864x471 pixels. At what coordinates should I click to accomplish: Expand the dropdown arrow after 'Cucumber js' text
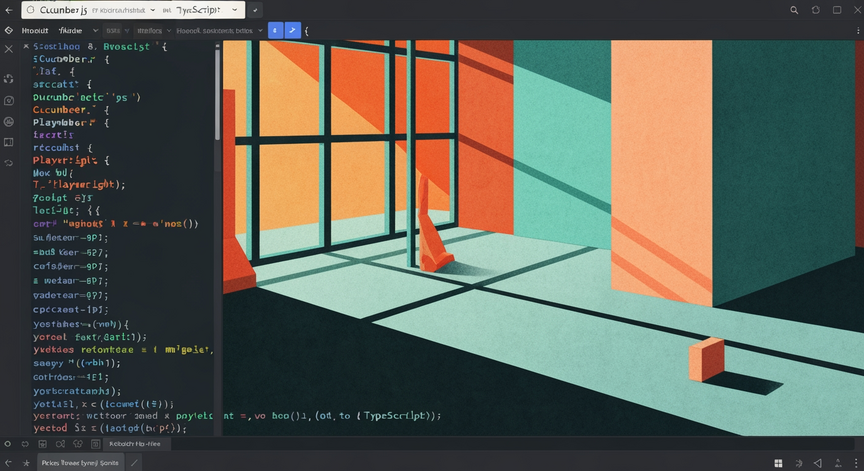click(153, 10)
